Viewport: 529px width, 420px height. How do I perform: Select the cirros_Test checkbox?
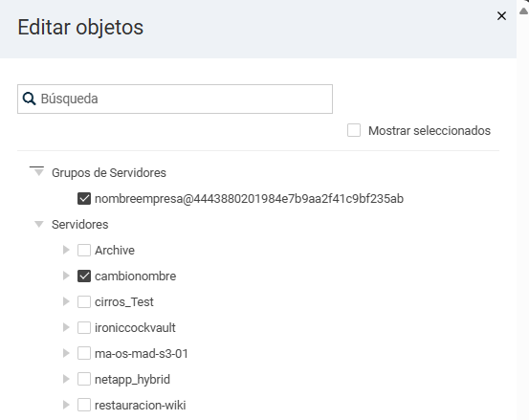(x=84, y=302)
